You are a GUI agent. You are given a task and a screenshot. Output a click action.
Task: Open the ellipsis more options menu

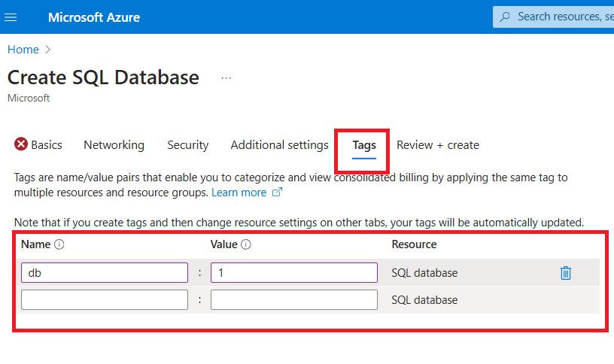226,78
